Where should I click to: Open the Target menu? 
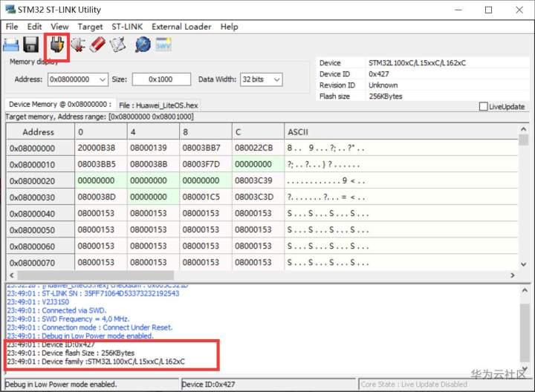pos(90,27)
